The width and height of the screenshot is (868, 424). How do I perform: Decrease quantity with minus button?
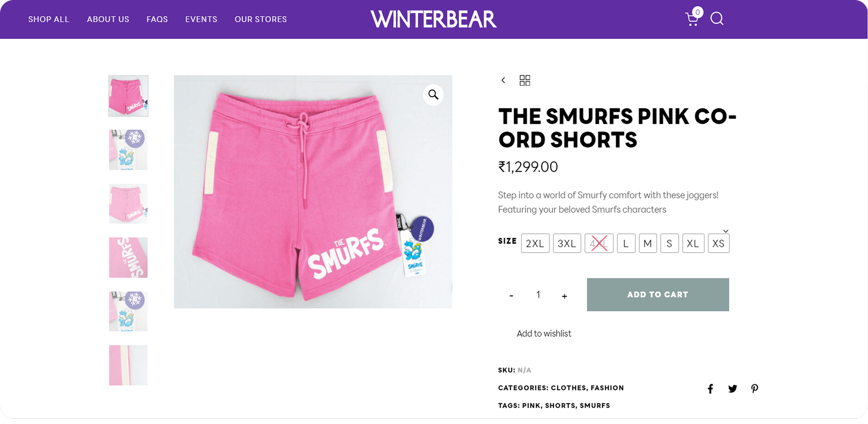pyautogui.click(x=511, y=296)
